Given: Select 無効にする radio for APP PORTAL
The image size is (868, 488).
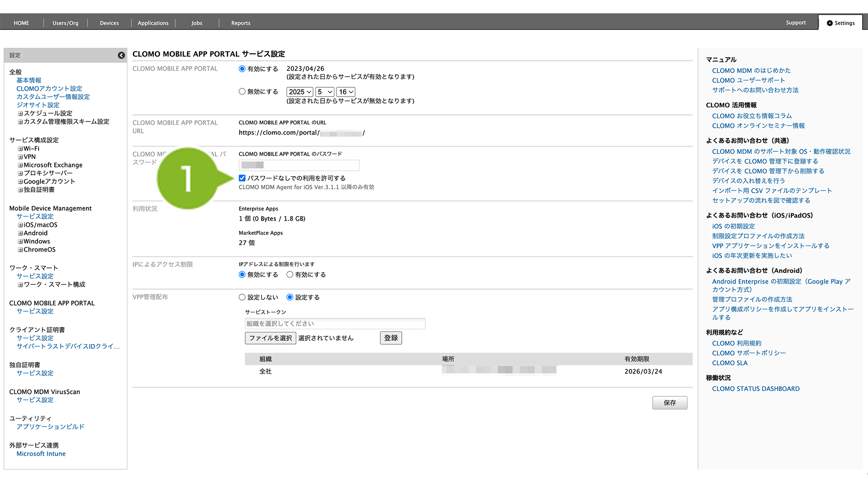Looking at the screenshot, I should click(x=242, y=91).
